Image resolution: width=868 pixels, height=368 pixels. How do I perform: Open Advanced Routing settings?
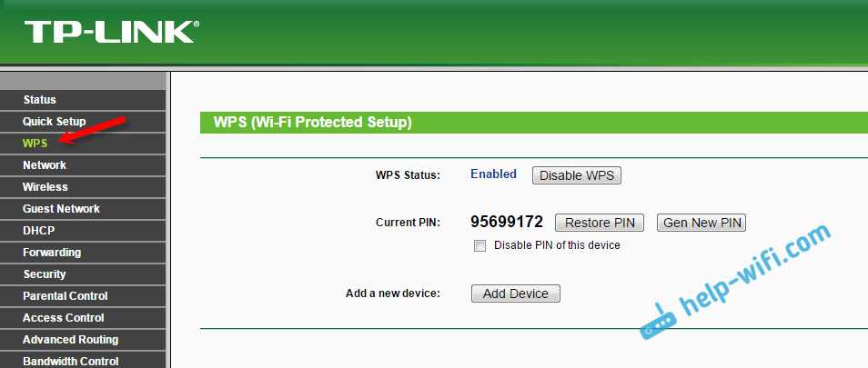70,340
